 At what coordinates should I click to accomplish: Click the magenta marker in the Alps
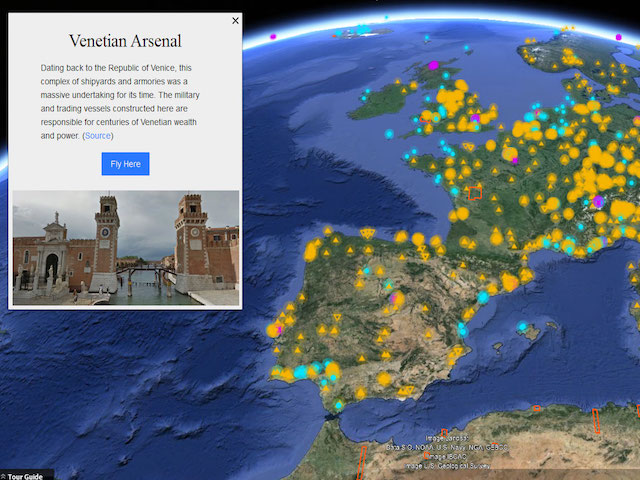(x=598, y=202)
